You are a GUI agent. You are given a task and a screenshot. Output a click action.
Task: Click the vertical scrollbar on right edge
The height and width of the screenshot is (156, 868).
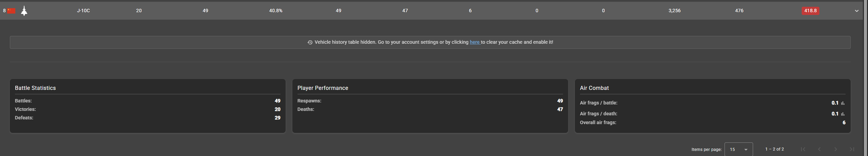coord(866,78)
